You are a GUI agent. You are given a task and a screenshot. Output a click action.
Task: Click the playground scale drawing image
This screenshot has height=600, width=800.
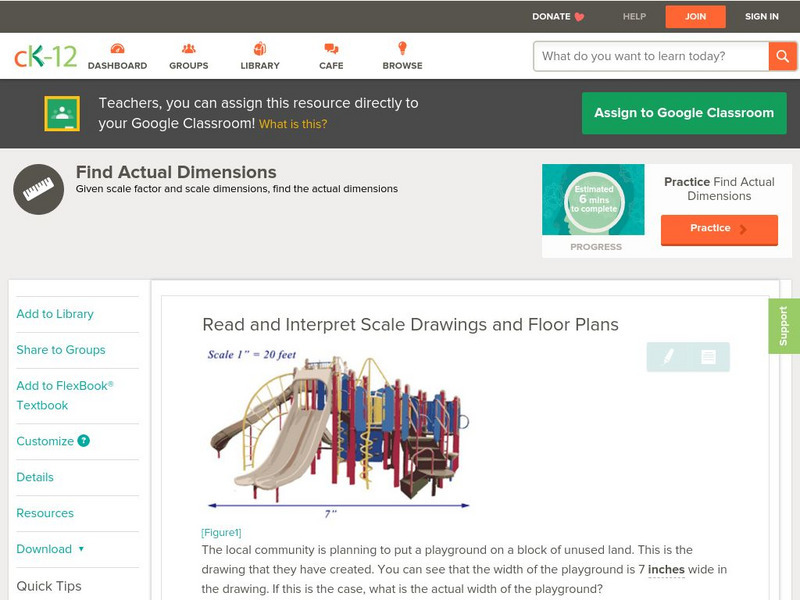tap(338, 433)
